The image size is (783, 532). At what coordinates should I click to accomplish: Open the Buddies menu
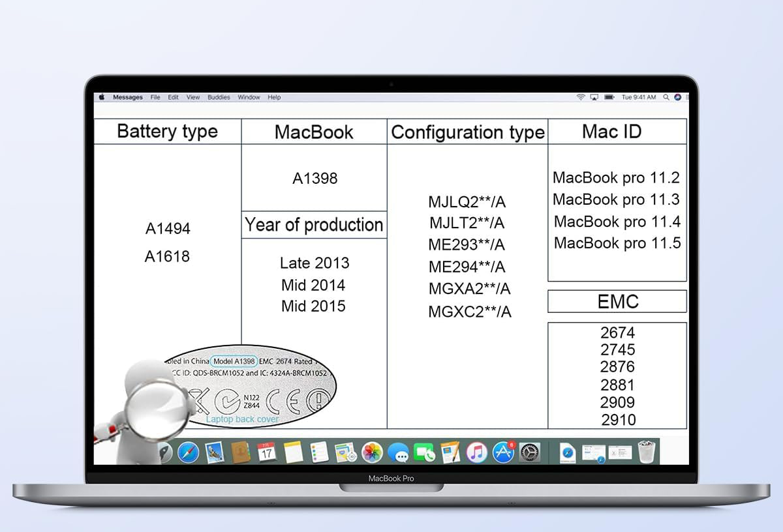pyautogui.click(x=219, y=97)
